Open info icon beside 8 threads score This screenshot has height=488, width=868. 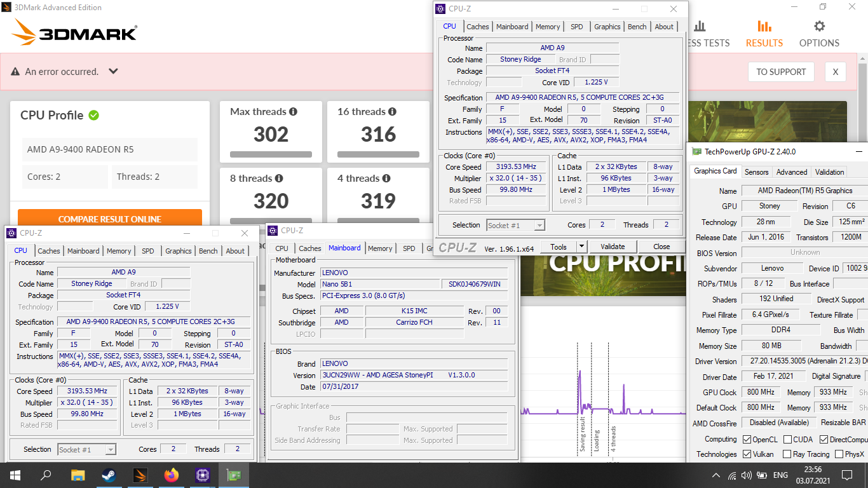278,179
